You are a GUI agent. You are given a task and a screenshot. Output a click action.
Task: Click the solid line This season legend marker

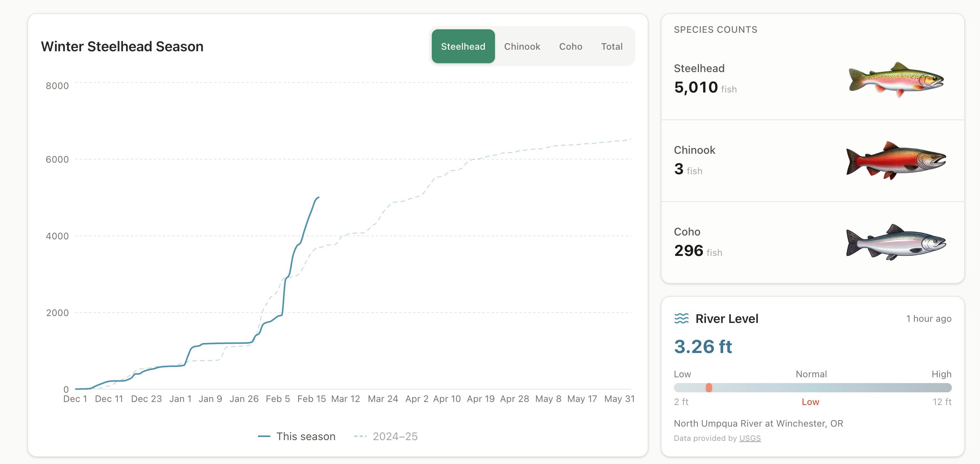(264, 436)
